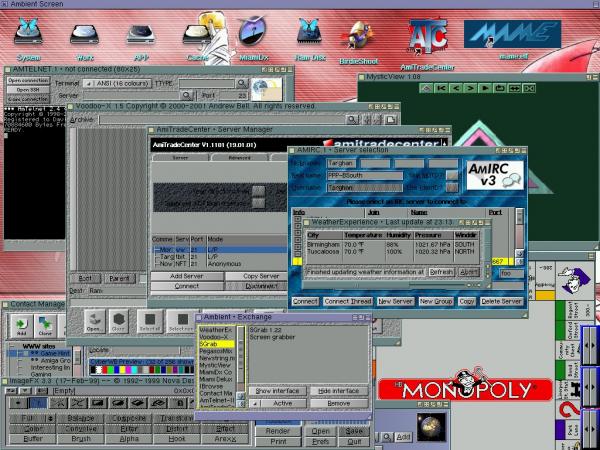Click Delete Server in AmIRC
This screenshot has height=450, width=600.
click(x=501, y=302)
